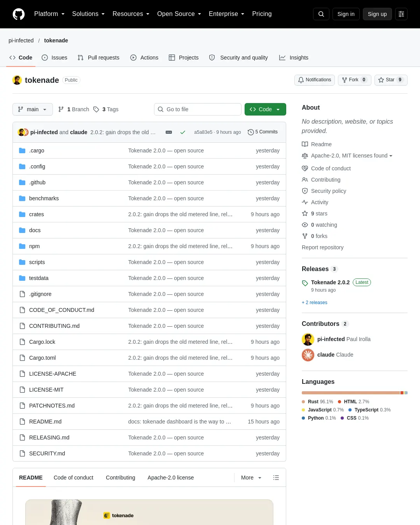
Task: Click the Sign in button
Action: tap(346, 14)
